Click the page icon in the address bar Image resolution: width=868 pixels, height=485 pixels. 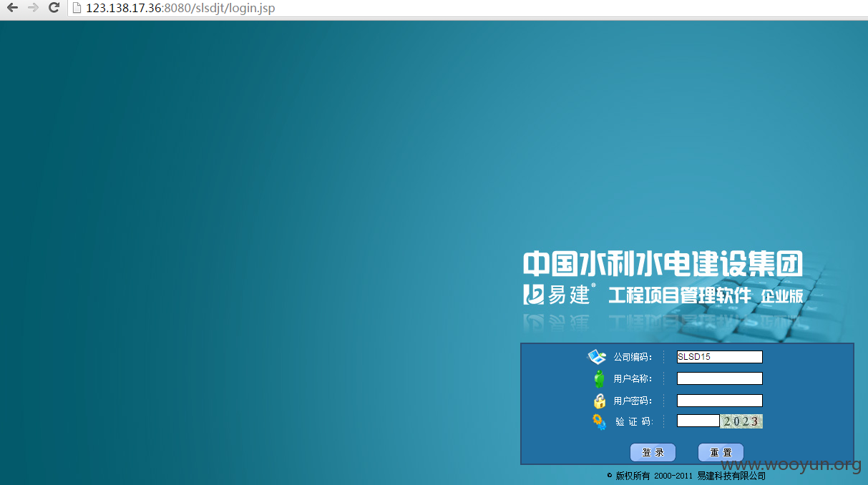click(x=77, y=9)
